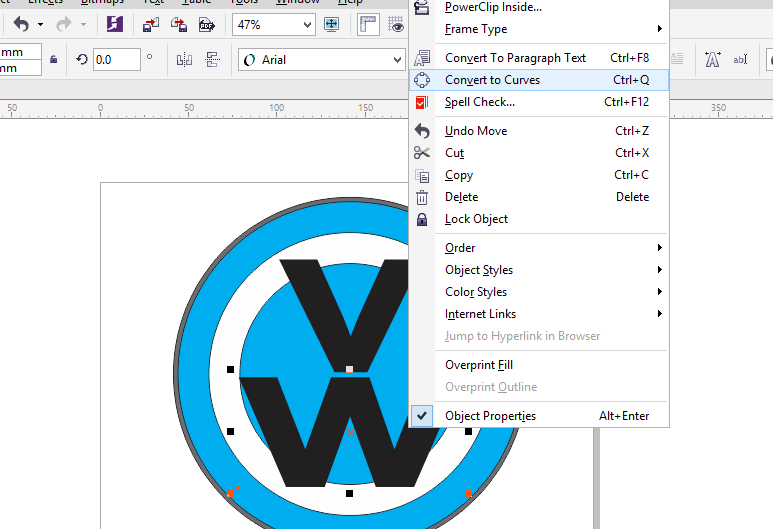Click the Export icon in toolbar
This screenshot has width=773, height=529.
click(178, 24)
